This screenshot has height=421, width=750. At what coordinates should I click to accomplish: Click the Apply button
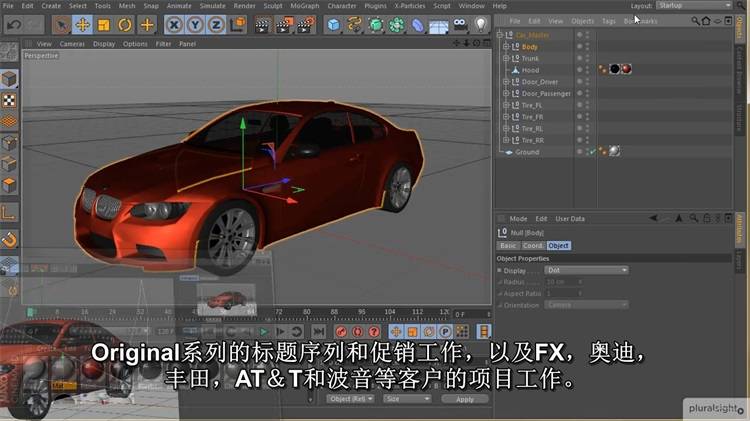(464, 399)
